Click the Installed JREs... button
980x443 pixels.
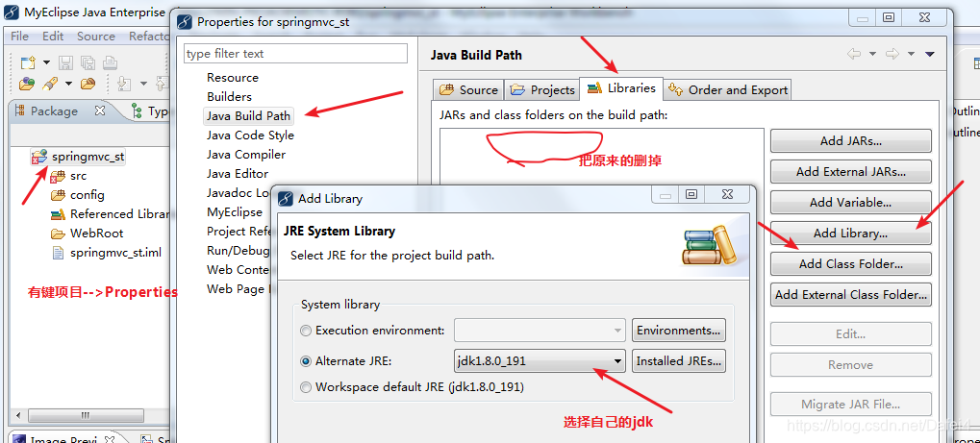(679, 361)
